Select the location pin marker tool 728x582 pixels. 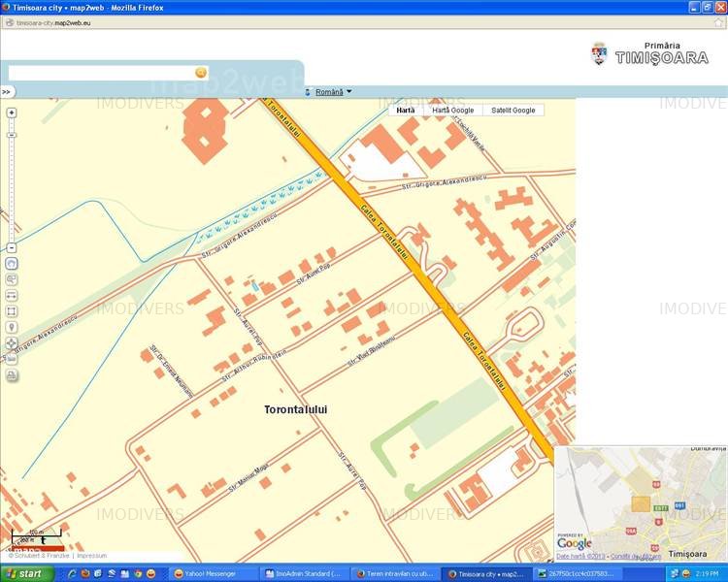tap(12, 327)
